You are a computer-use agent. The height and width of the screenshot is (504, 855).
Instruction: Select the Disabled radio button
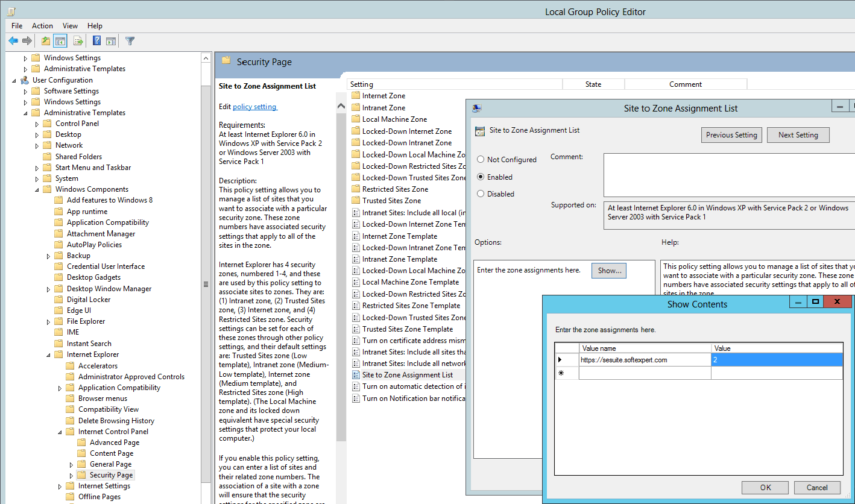pyautogui.click(x=481, y=194)
